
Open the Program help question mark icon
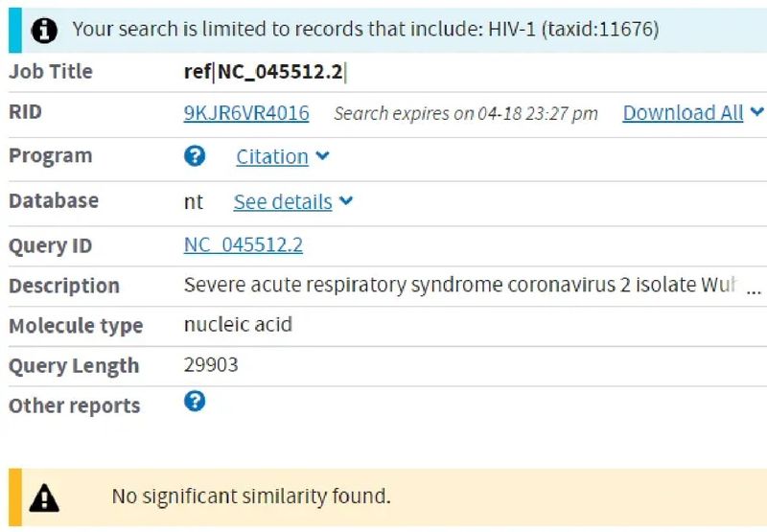[x=195, y=156]
